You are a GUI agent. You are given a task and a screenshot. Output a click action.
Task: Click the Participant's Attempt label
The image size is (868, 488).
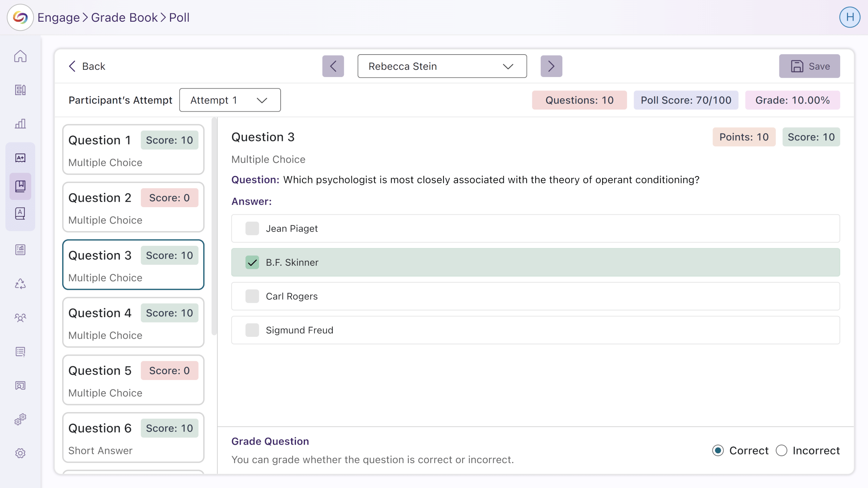120,100
